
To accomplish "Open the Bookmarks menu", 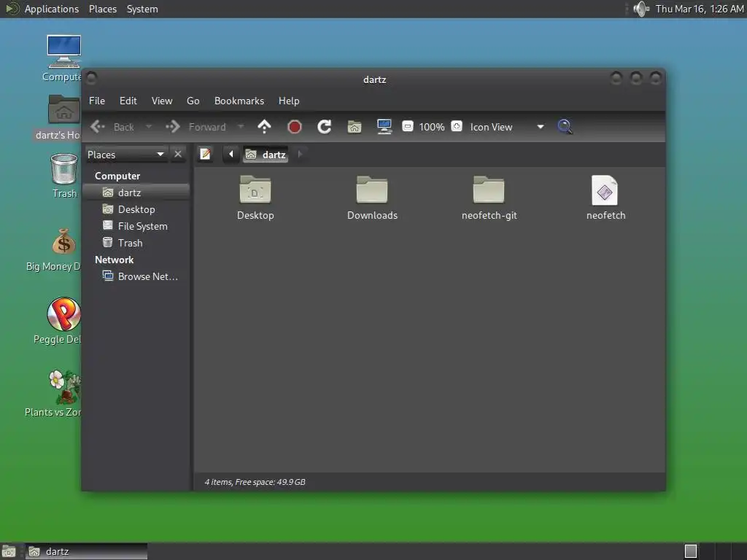I will 239,101.
